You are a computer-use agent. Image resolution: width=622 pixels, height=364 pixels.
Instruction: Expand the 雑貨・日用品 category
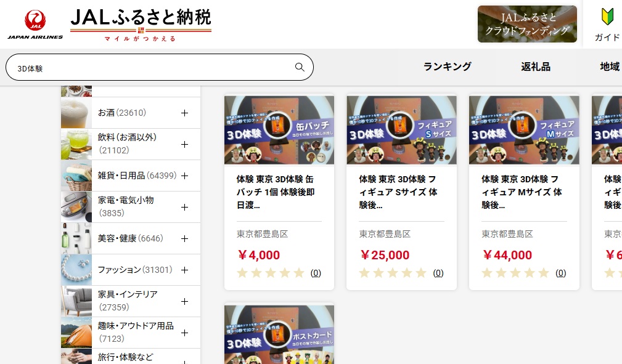(184, 176)
